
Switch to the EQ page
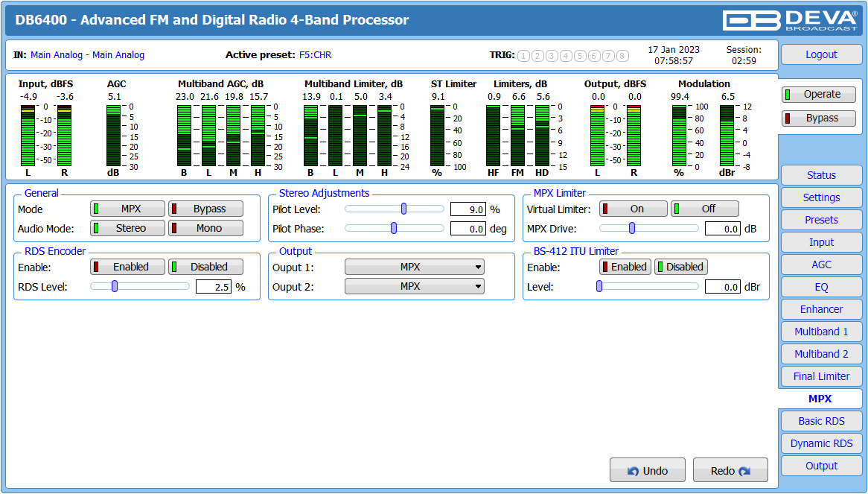coord(822,287)
